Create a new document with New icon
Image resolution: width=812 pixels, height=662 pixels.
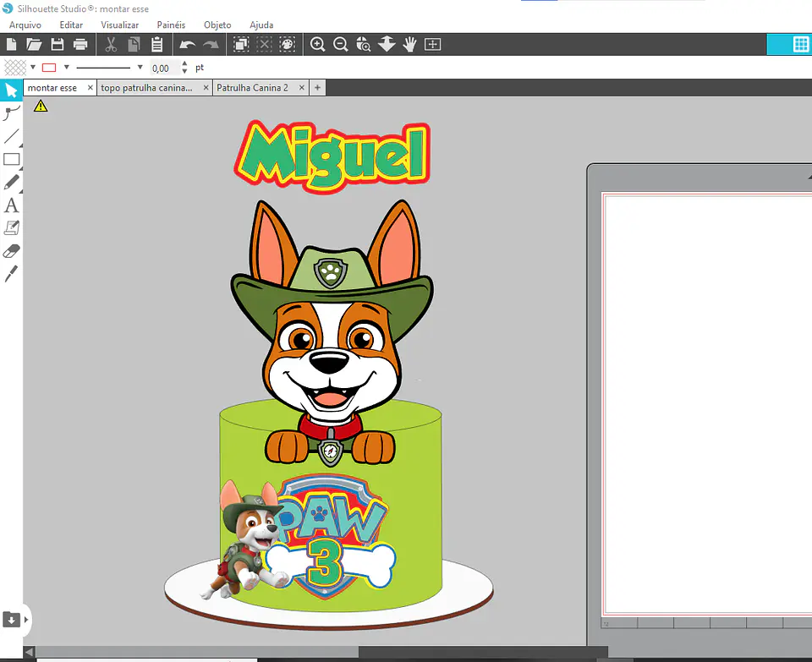[11, 45]
